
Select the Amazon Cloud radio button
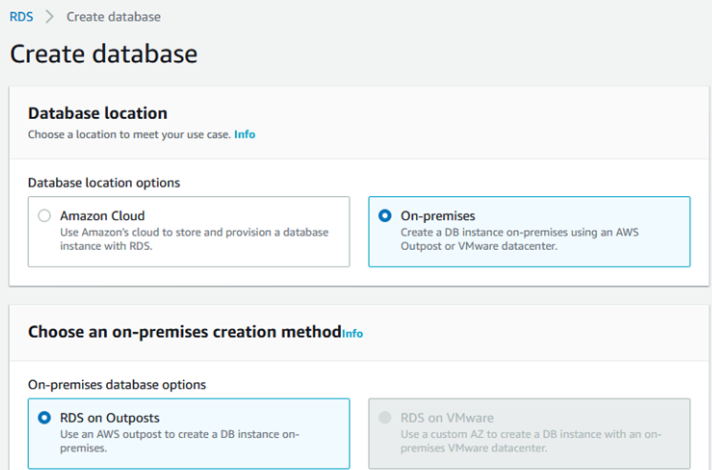click(x=44, y=215)
